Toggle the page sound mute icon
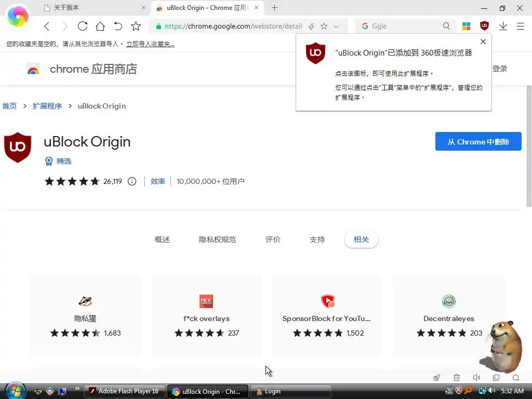The image size is (532, 399). tap(476, 377)
